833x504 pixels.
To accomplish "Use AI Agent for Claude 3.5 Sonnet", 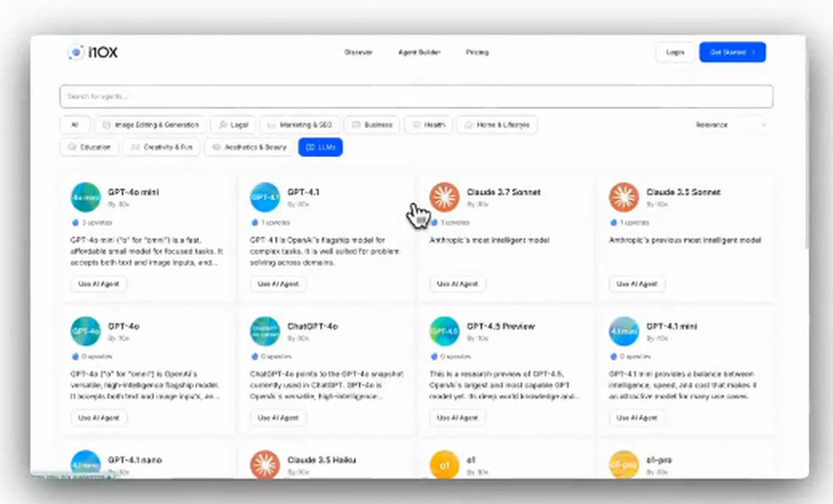I will pyautogui.click(x=637, y=284).
